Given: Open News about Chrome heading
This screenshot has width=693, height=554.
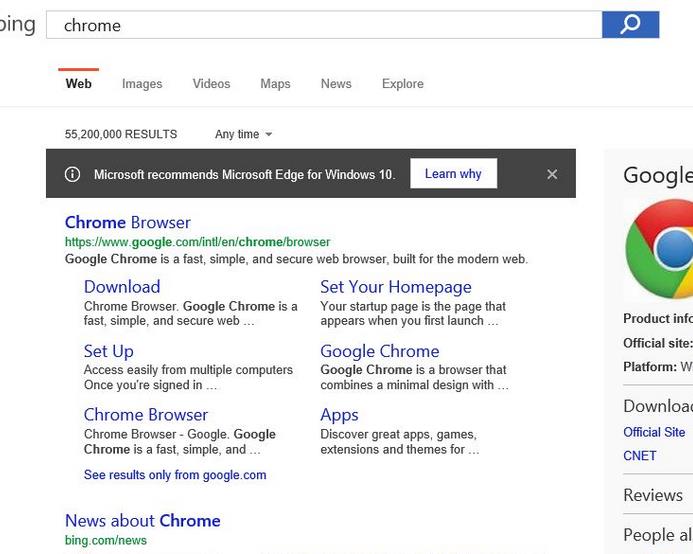Looking at the screenshot, I should pos(143,520).
